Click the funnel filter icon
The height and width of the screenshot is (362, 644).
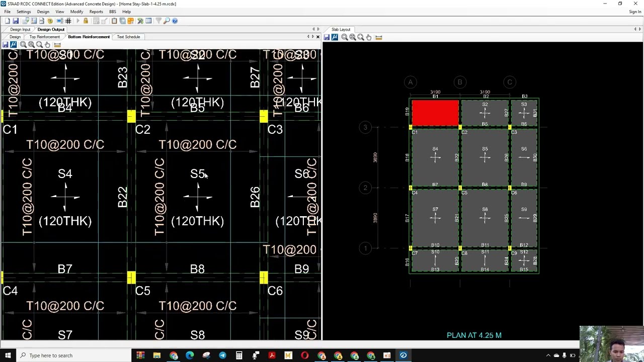(158, 21)
